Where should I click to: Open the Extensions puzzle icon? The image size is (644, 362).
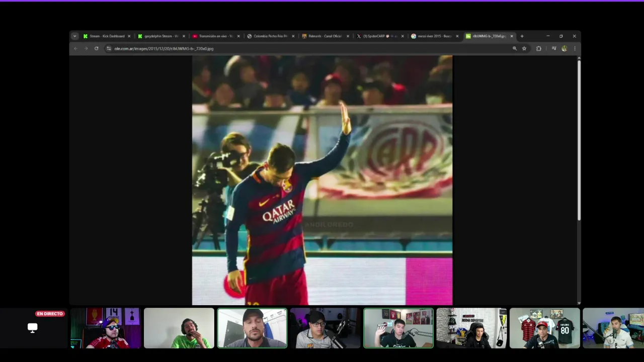point(538,49)
